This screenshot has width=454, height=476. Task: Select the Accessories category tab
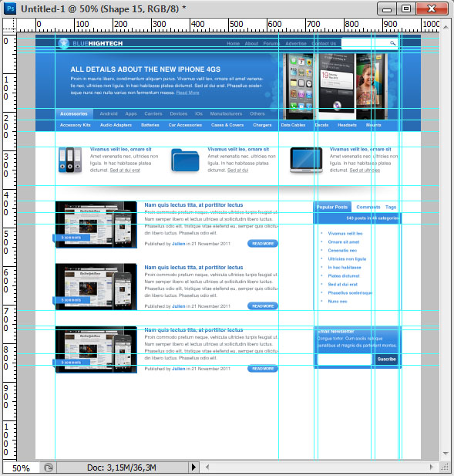pos(74,114)
